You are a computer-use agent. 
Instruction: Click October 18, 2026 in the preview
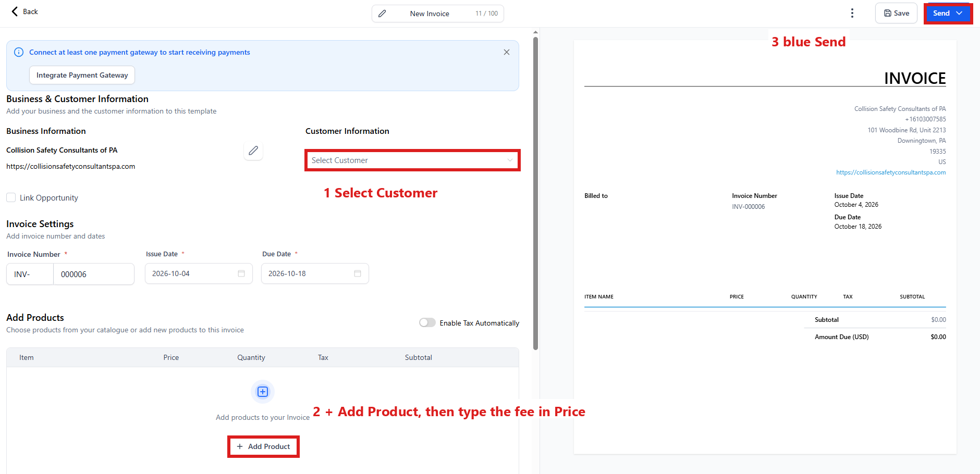[858, 227]
